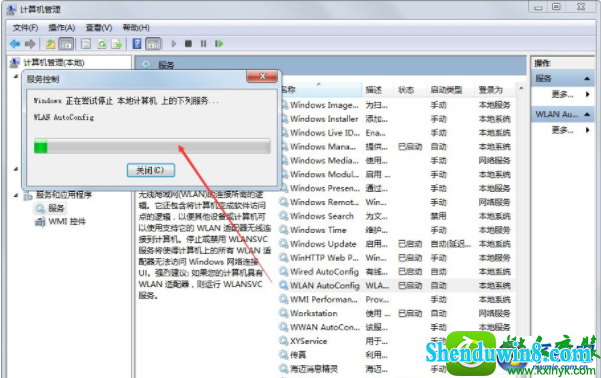Image resolution: width=601 pixels, height=378 pixels.
Task: Click the Export List toolbar icon
Action: 117,44
